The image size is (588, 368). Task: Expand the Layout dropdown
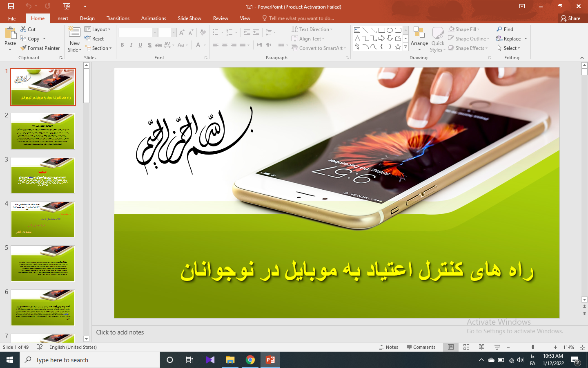click(x=98, y=29)
